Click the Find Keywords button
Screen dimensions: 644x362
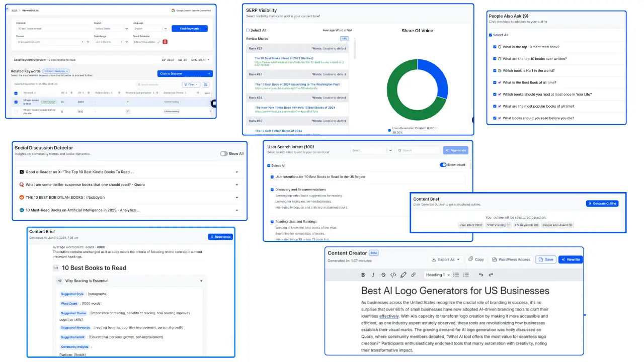tap(189, 29)
